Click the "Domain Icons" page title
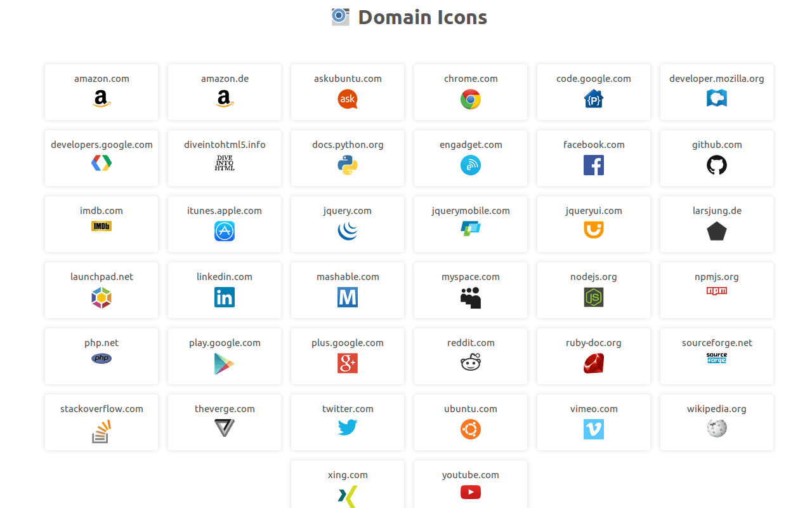812x508 pixels. [422, 17]
